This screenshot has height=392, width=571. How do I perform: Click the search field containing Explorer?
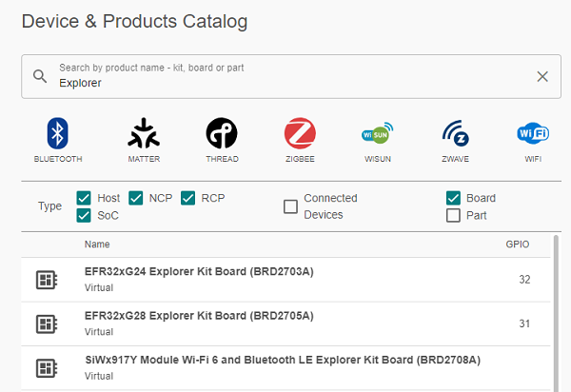tap(291, 76)
